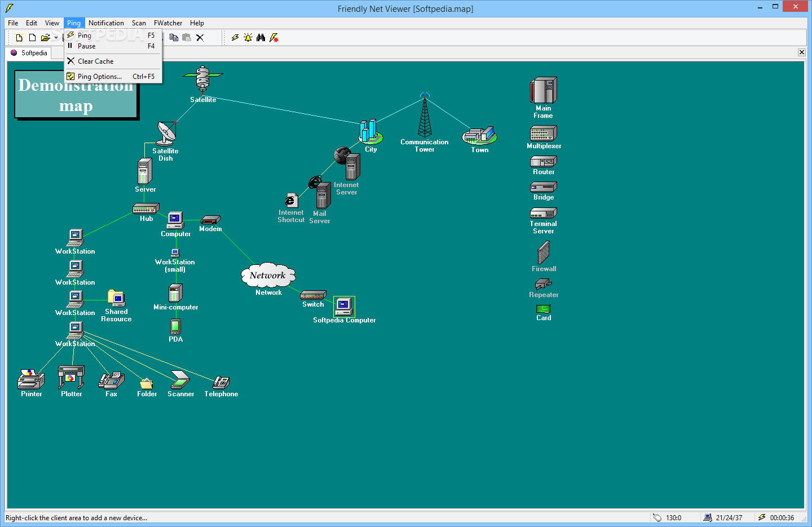Select the Bridge device icon
Viewport: 812px width, 527px height.
[544, 187]
